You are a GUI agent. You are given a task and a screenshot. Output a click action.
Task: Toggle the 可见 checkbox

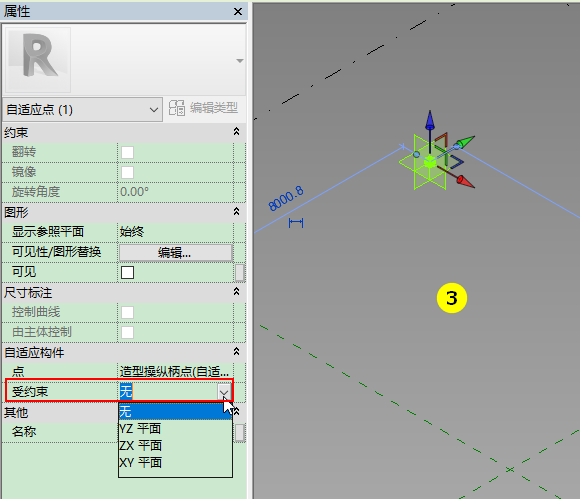[x=127, y=272]
